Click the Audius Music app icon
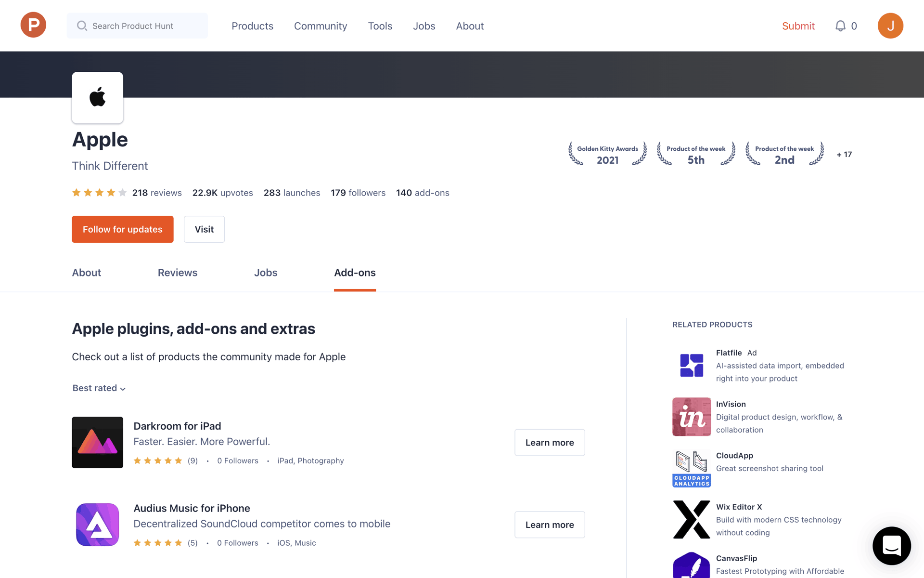The width and height of the screenshot is (924, 578). 98,525
